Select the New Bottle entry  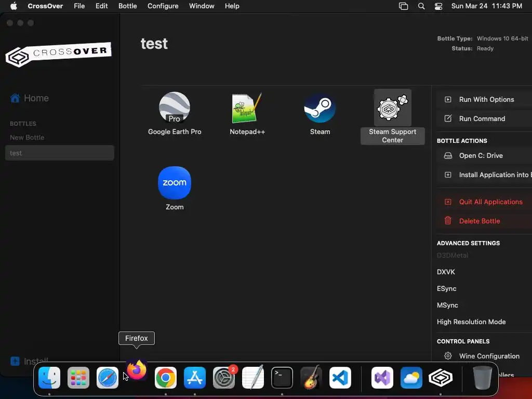pyautogui.click(x=27, y=137)
